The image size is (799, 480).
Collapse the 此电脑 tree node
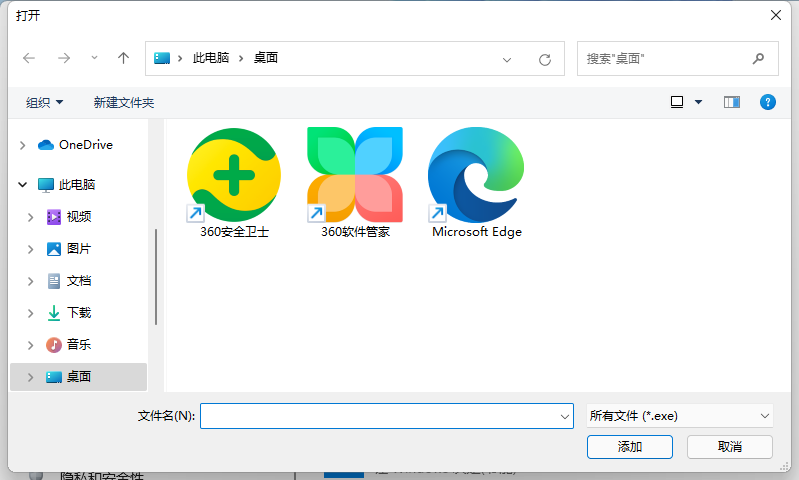tap(22, 184)
